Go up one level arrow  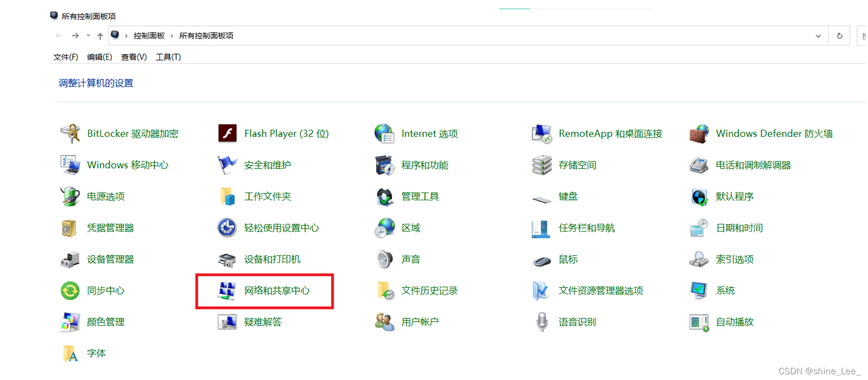coord(100,36)
